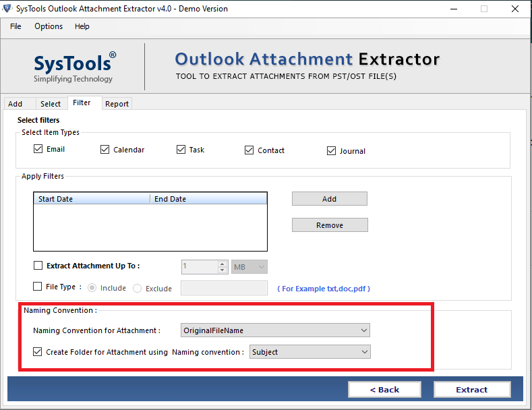Increase attachment size with up arrow
Screen dimensions: 532x410
(x=223, y=264)
